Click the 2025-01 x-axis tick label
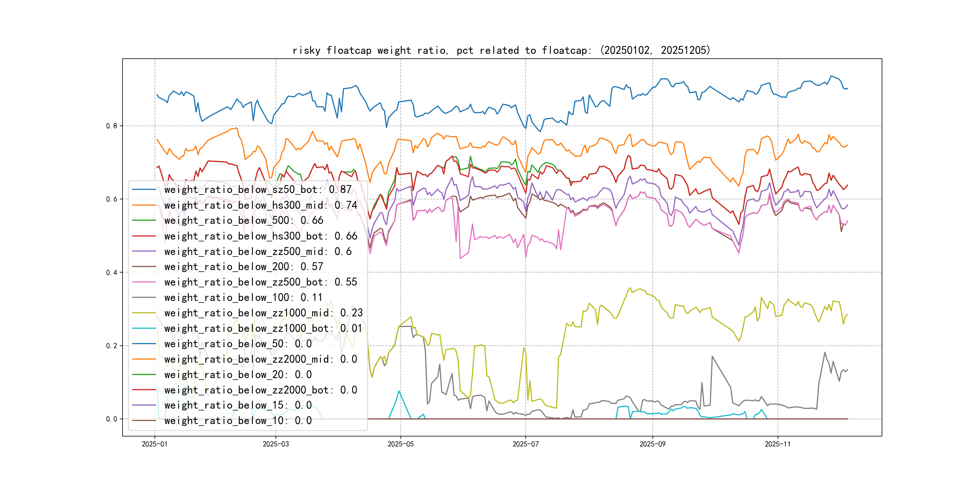The width and height of the screenshot is (980, 490). point(155,444)
